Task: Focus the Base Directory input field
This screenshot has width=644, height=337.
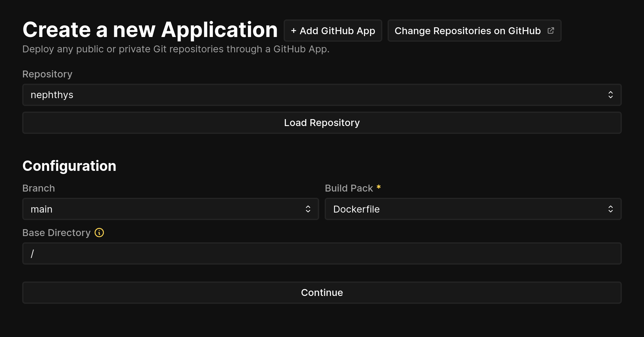Action: (322, 254)
